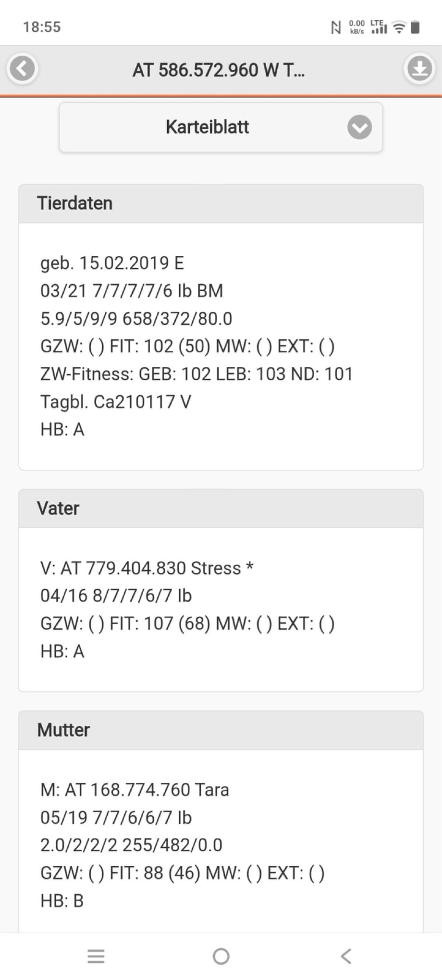442x980 pixels.
Task: Tap the Tagbl. Ca210117 V entry
Action: (x=116, y=402)
